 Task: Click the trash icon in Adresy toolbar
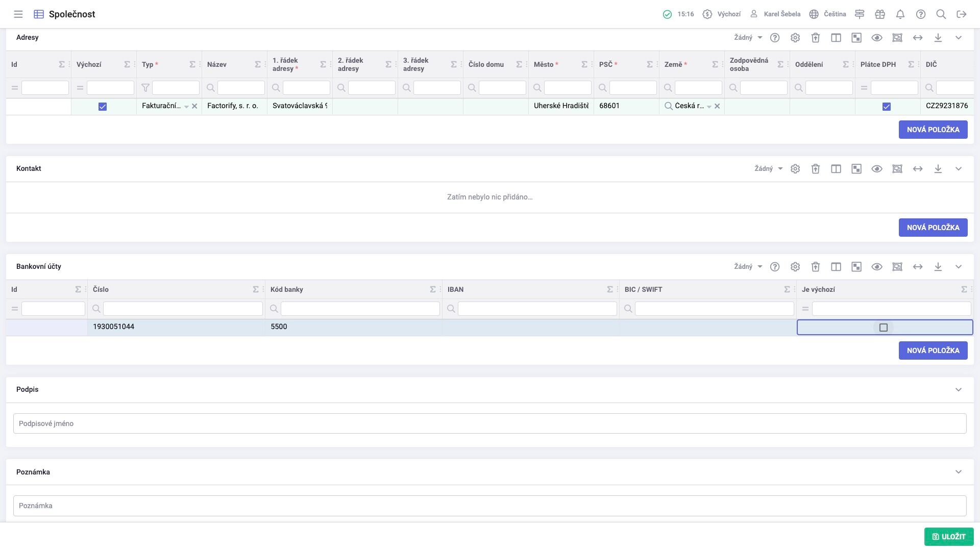pos(816,38)
